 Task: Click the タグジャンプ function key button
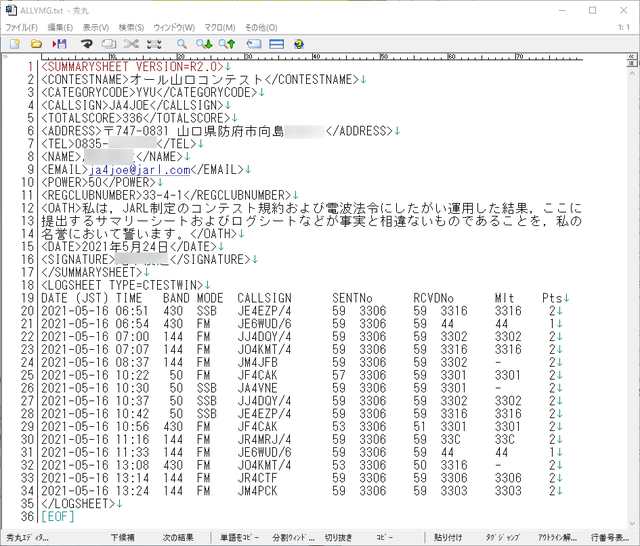click(x=502, y=537)
